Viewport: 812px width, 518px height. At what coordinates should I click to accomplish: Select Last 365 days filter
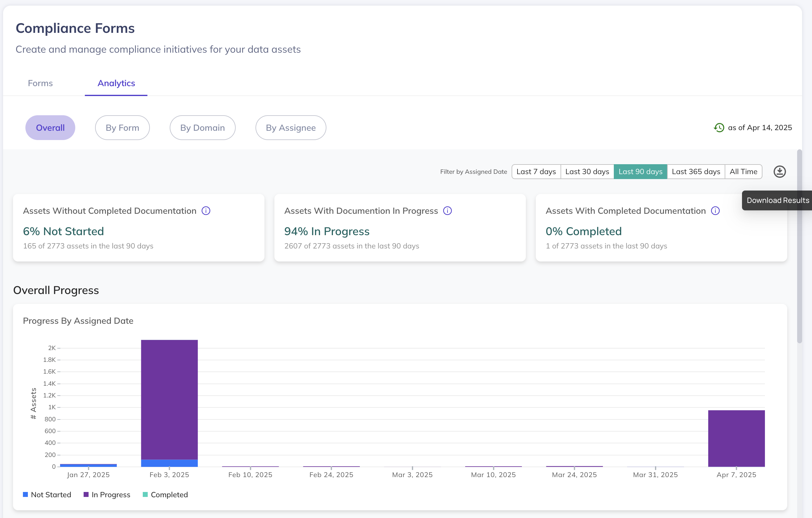pyautogui.click(x=696, y=172)
